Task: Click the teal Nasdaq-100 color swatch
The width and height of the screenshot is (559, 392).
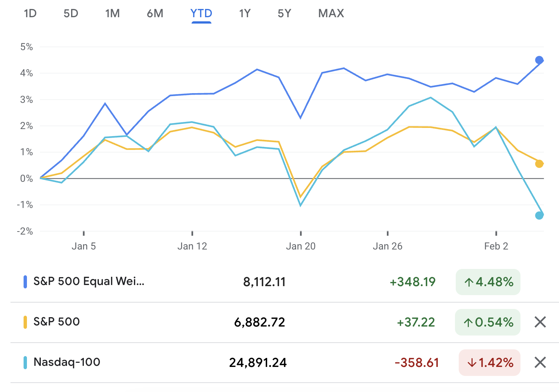Action: click(25, 362)
